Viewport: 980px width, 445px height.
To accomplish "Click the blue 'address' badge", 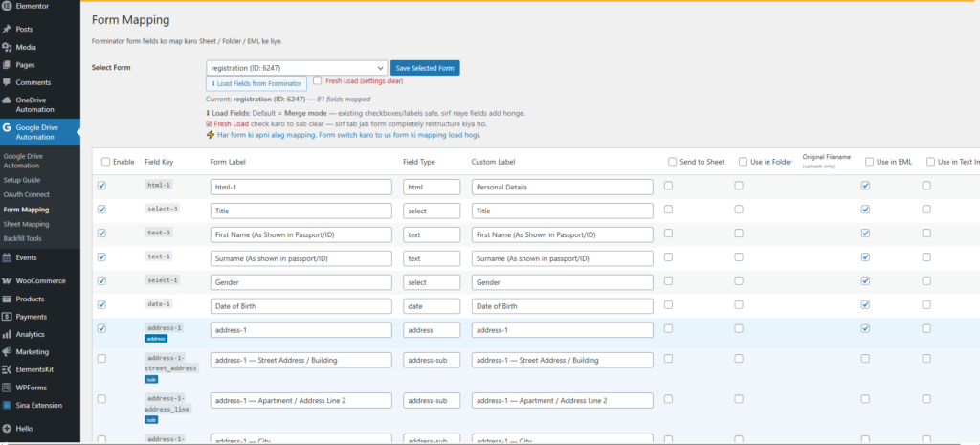I will (x=156, y=338).
